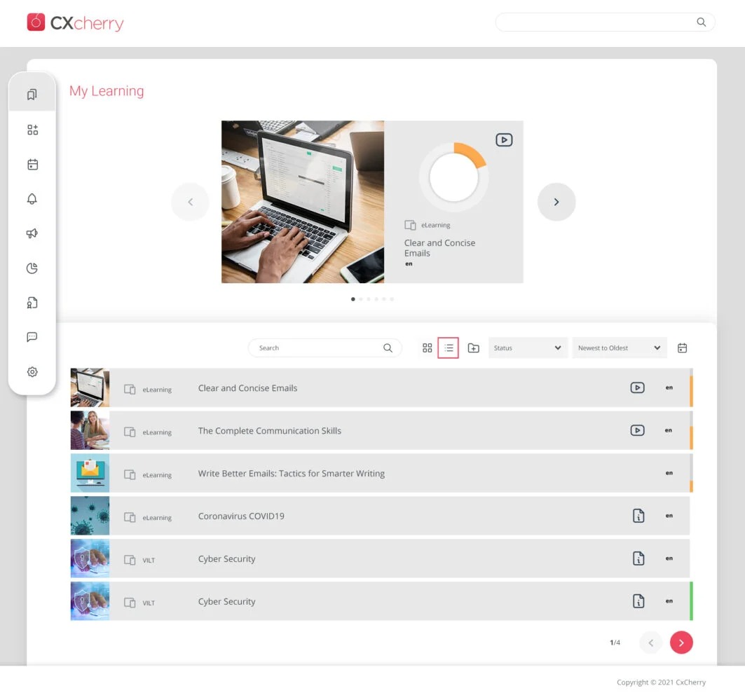Click 'The Complete Communication Skills' title

pos(269,431)
